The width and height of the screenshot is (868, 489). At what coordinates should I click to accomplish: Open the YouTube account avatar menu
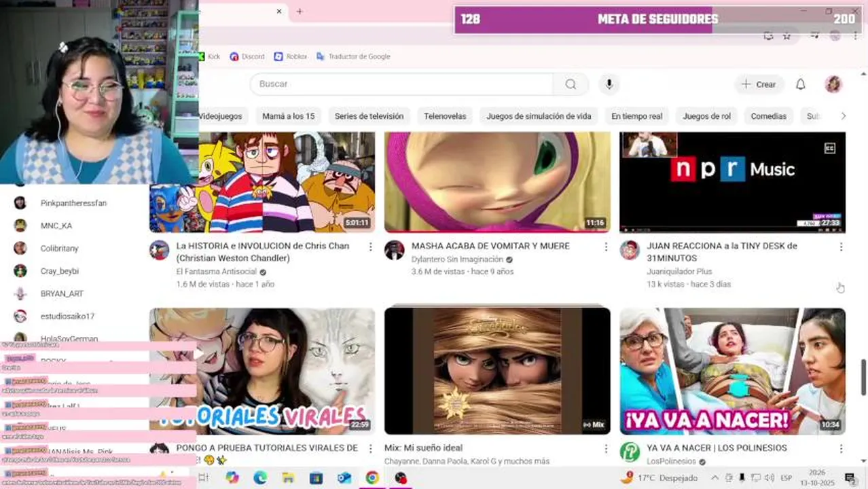pos(833,84)
